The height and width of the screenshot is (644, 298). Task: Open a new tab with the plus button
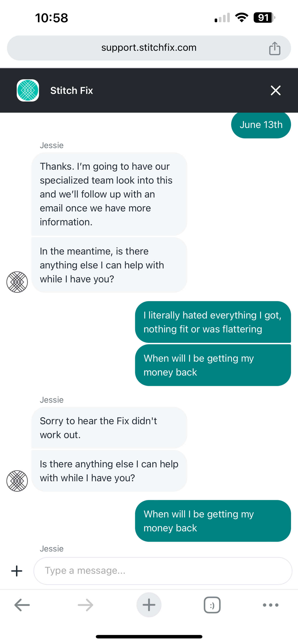click(149, 605)
